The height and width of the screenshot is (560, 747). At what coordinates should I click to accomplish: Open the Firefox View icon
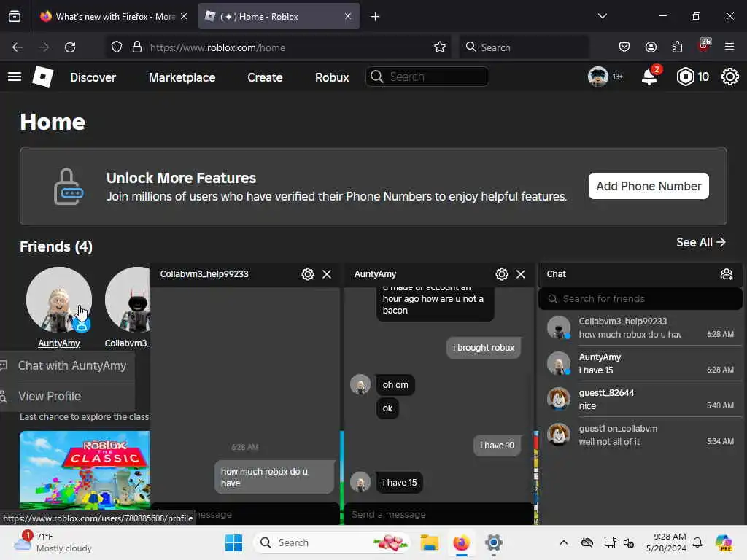click(15, 17)
